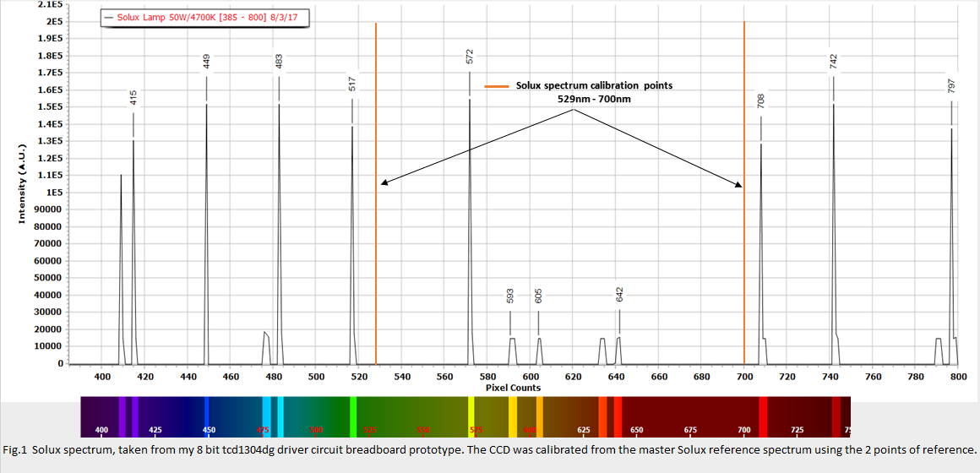Select the red 500 label in color strip
Screen dimensions: 980x473
[x=316, y=431]
